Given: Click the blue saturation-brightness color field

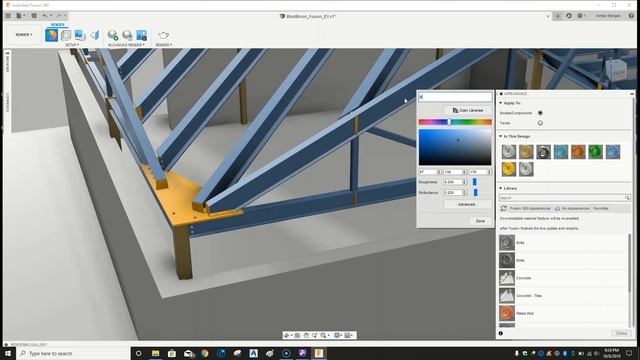Looking at the screenshot, I should pos(455,147).
